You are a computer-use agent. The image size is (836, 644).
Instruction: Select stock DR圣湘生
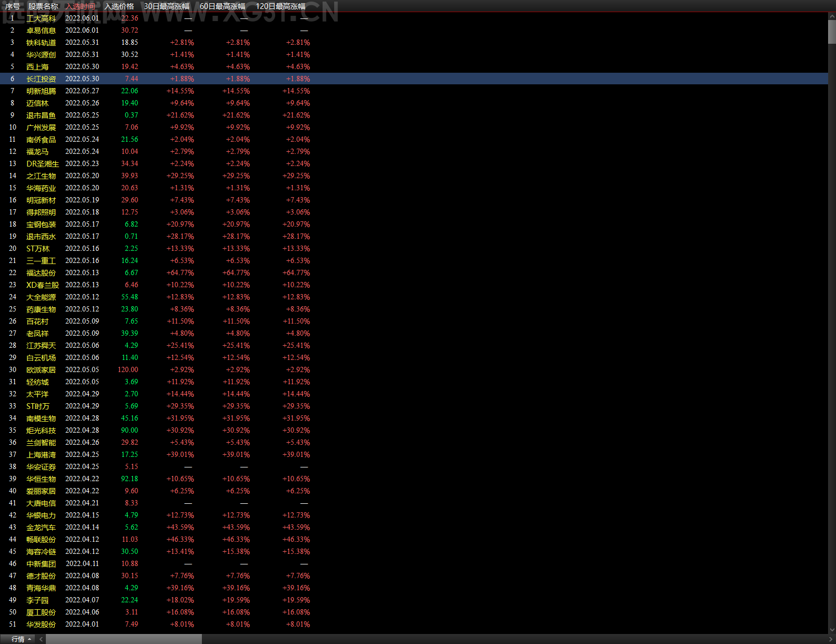tap(43, 164)
